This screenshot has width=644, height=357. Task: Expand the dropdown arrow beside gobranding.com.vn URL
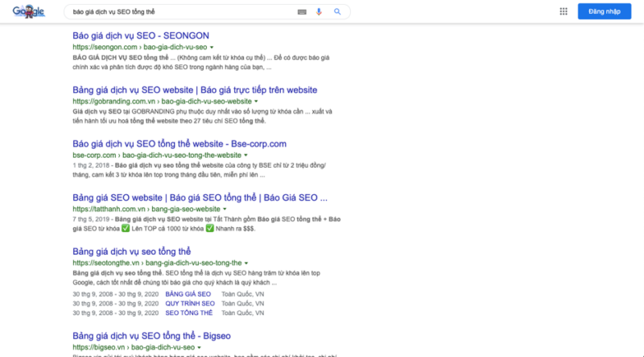(x=256, y=102)
